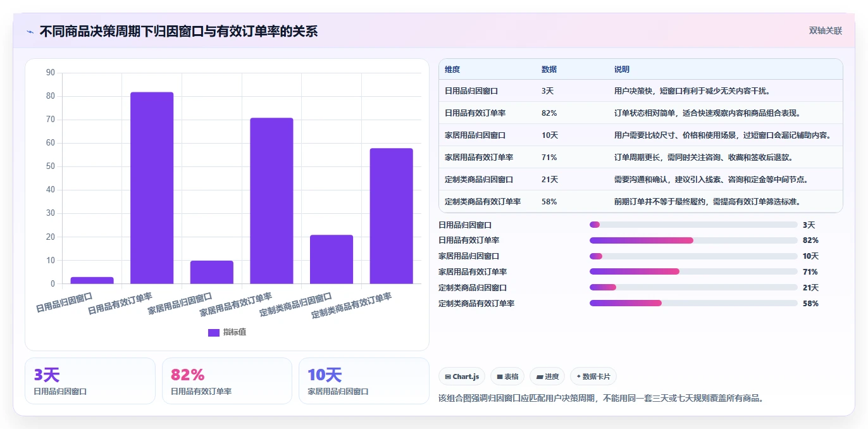Click x-axis label 定制类商品有效订单率 under chart
Viewport: 868px width, 429px height.
coord(352,304)
